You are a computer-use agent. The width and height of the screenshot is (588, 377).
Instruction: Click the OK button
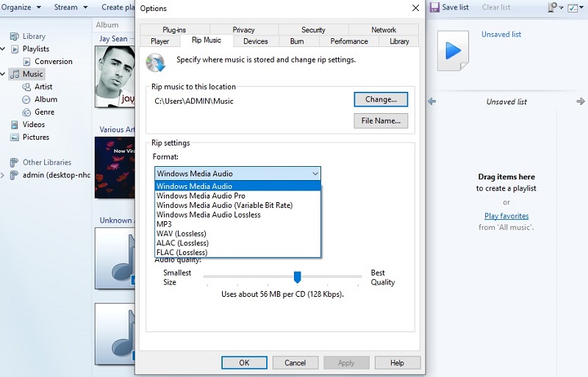click(x=244, y=363)
